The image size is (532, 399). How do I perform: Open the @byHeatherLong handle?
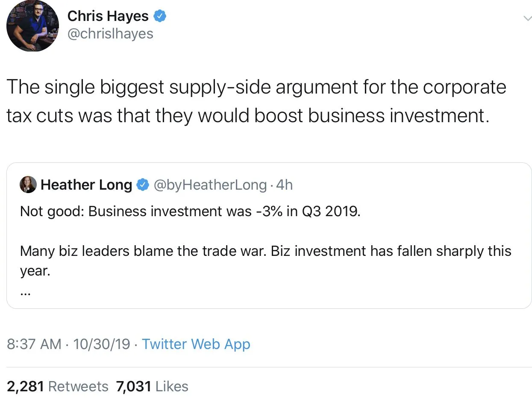(x=209, y=185)
